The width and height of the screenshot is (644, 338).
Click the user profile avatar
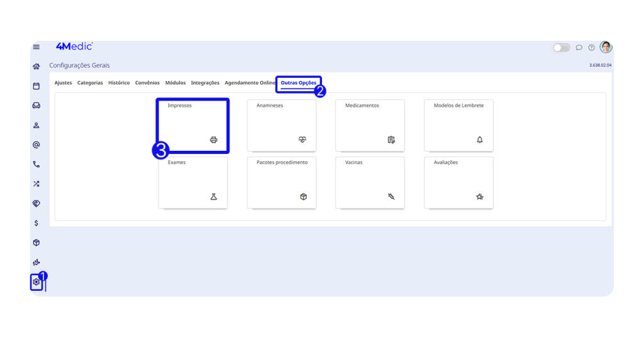coord(606,47)
